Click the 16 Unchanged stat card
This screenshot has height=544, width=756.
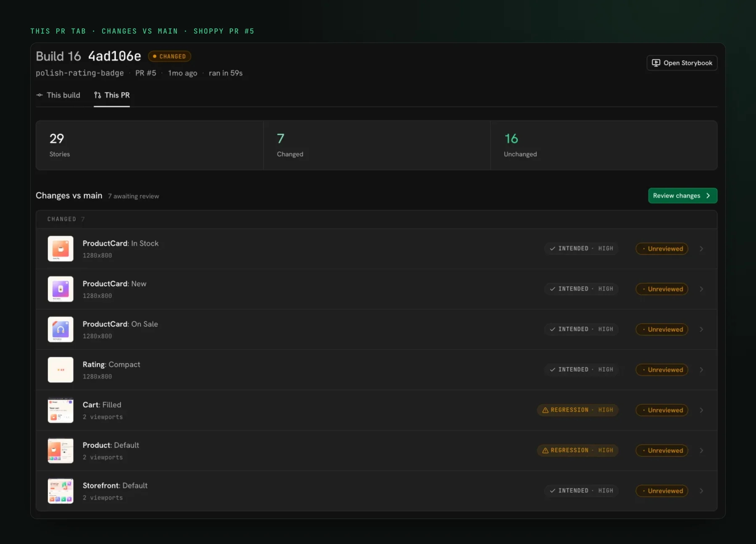click(x=604, y=145)
